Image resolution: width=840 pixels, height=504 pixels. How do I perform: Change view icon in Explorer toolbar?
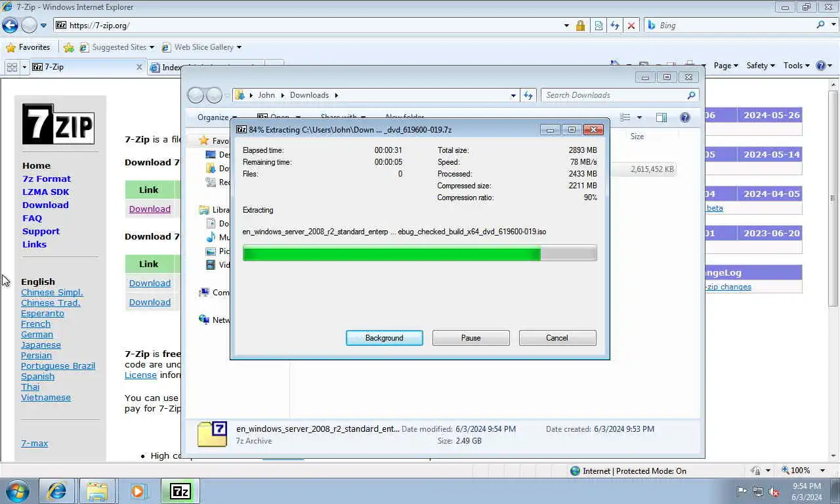[x=625, y=117]
